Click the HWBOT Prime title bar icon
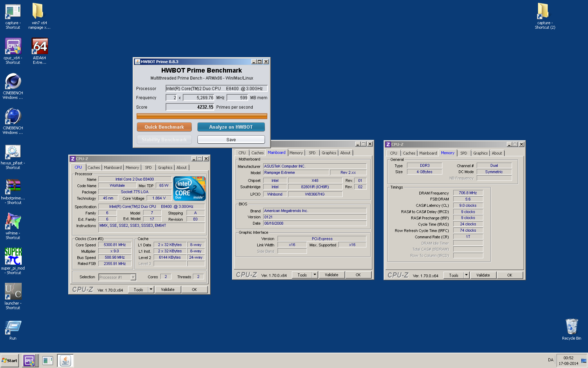Screen dimensions: 588x368 (x=138, y=62)
